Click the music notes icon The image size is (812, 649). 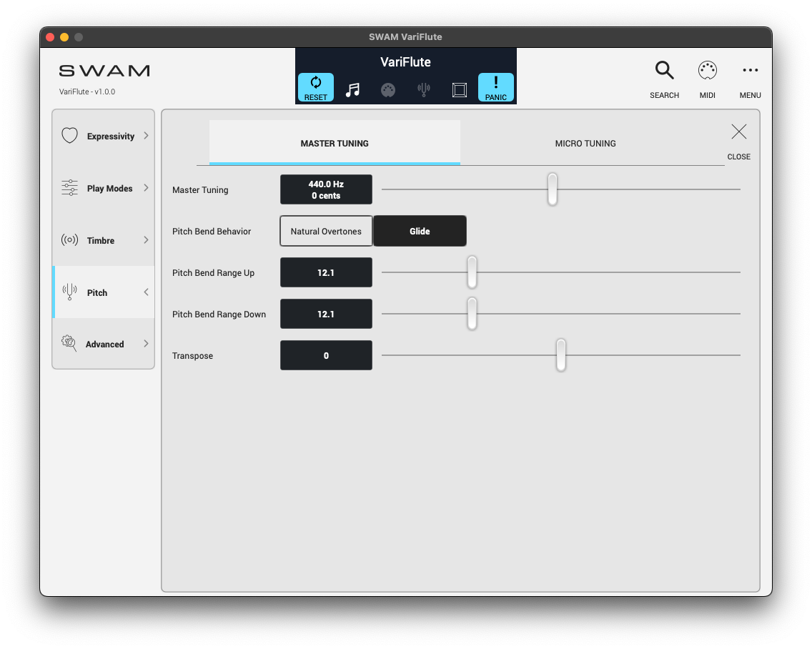(x=352, y=90)
